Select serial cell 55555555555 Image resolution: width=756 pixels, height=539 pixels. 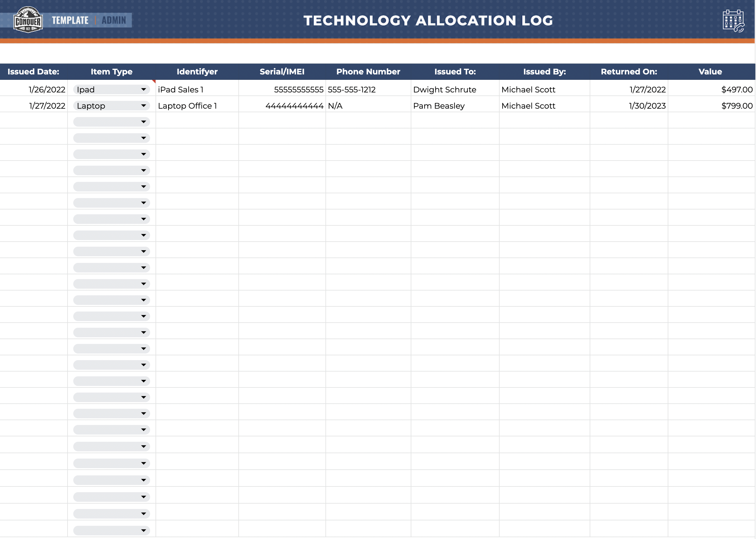click(x=282, y=88)
